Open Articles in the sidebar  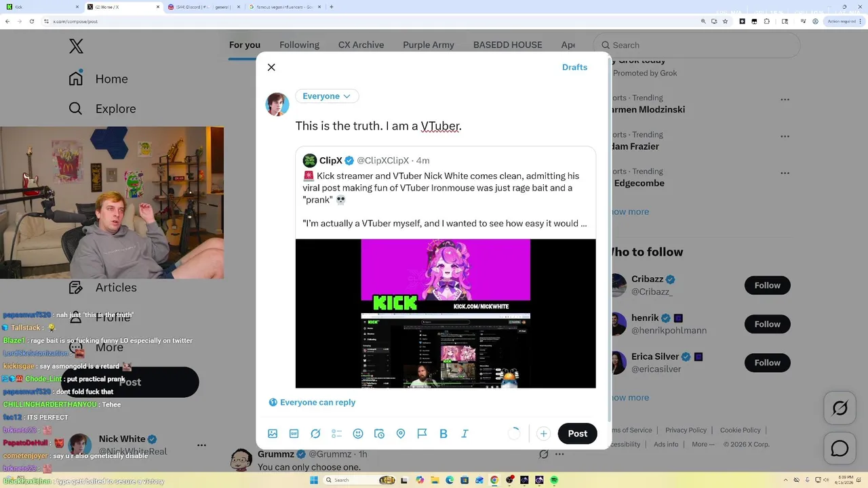[x=103, y=287]
